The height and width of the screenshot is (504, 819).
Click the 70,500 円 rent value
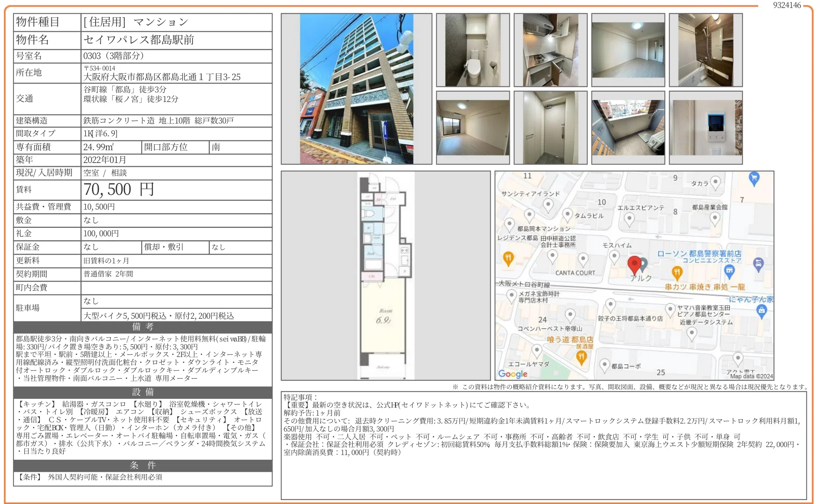(119, 190)
